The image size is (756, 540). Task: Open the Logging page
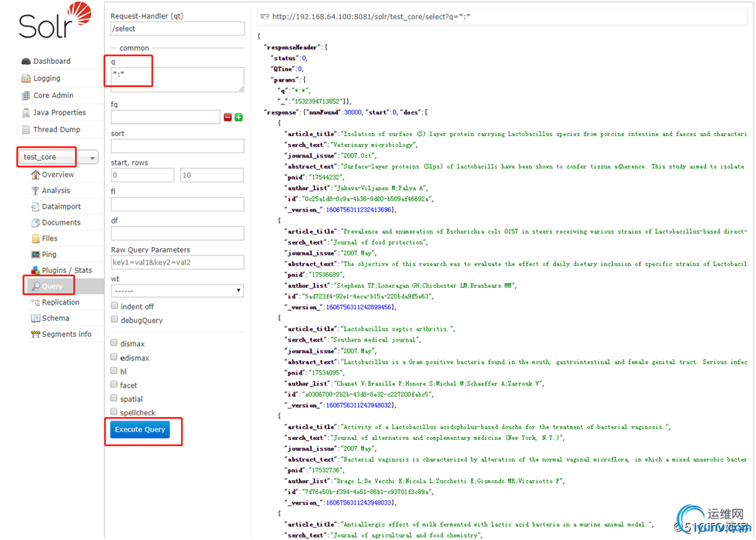tap(47, 78)
